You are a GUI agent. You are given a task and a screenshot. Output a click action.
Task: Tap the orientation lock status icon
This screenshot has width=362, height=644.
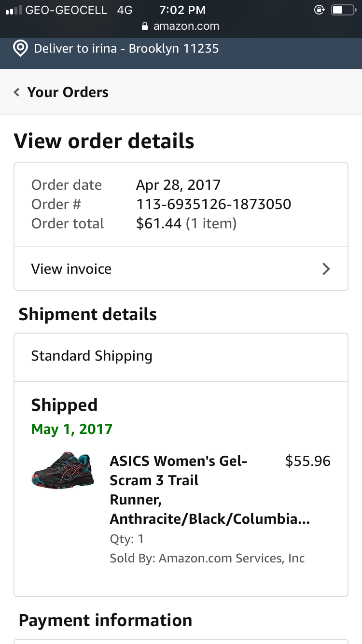(319, 10)
